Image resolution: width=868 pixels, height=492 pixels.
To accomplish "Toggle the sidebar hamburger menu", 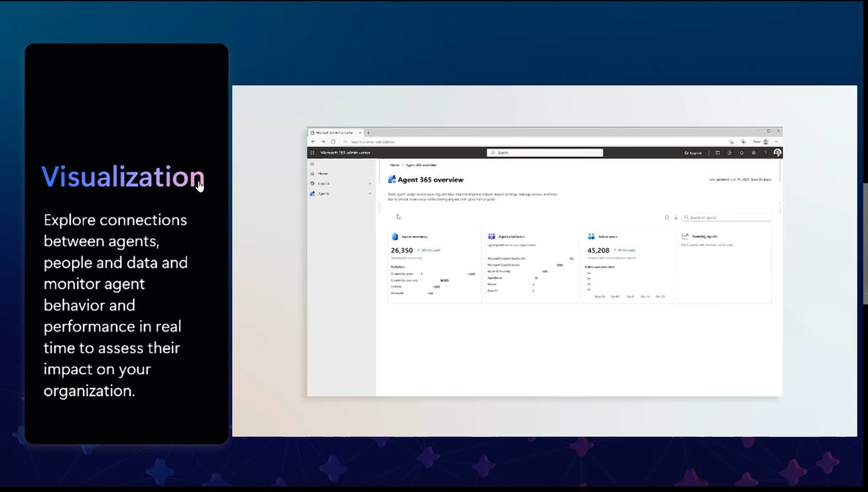I will coord(313,164).
